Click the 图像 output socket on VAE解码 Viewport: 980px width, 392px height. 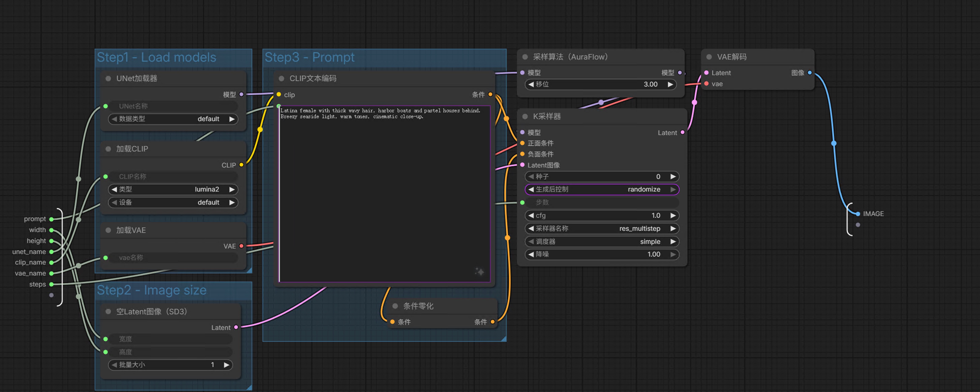(810, 73)
